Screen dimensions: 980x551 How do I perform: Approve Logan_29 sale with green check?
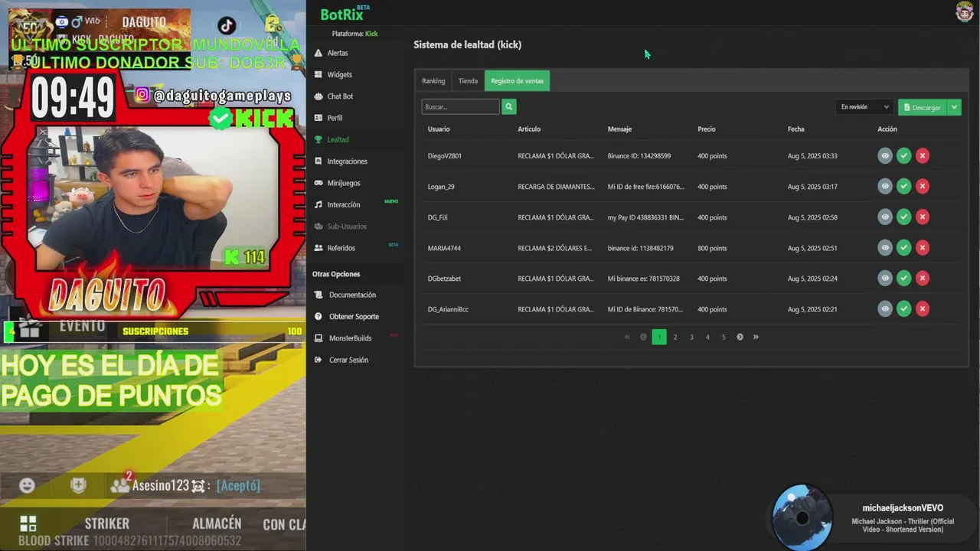point(904,187)
